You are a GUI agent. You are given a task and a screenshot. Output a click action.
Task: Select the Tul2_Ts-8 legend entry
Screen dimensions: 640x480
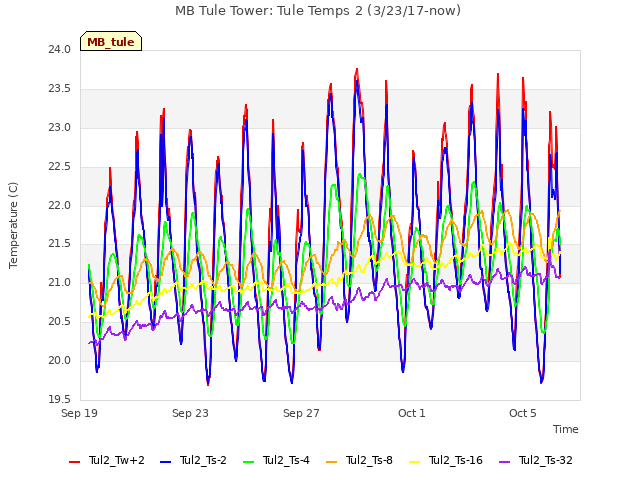pos(360,460)
